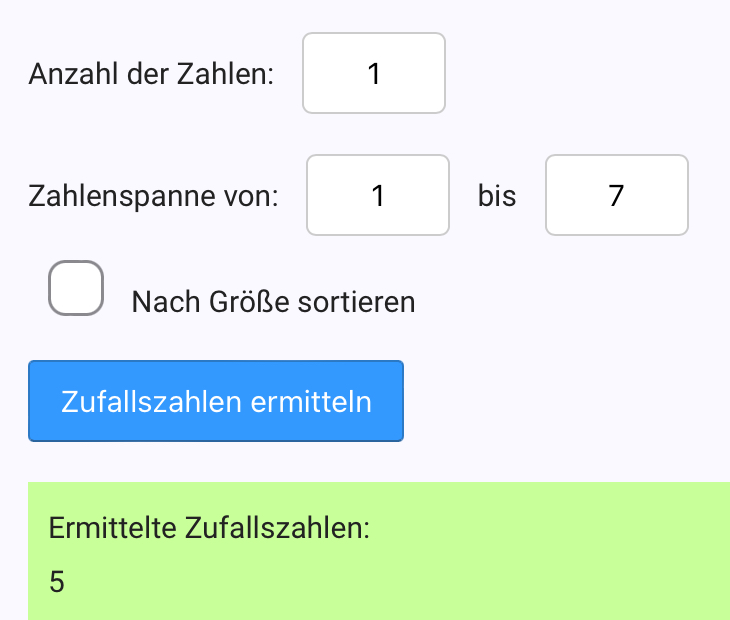Click the field containing the value 7
This screenshot has height=620, width=730.
(616, 195)
